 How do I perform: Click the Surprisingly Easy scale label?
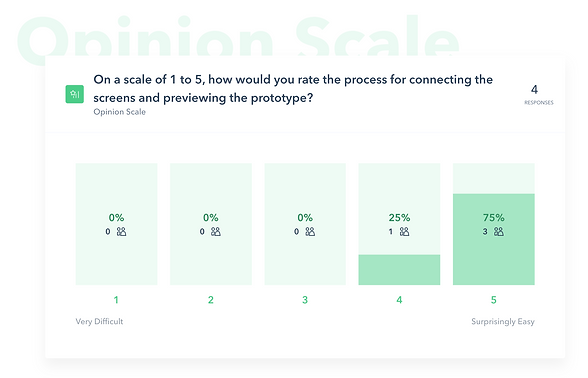(503, 322)
